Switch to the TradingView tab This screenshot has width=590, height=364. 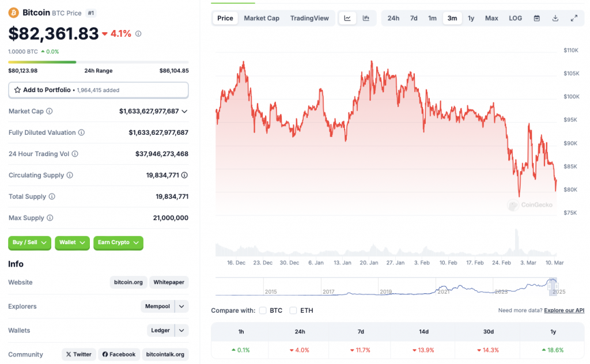pos(309,18)
